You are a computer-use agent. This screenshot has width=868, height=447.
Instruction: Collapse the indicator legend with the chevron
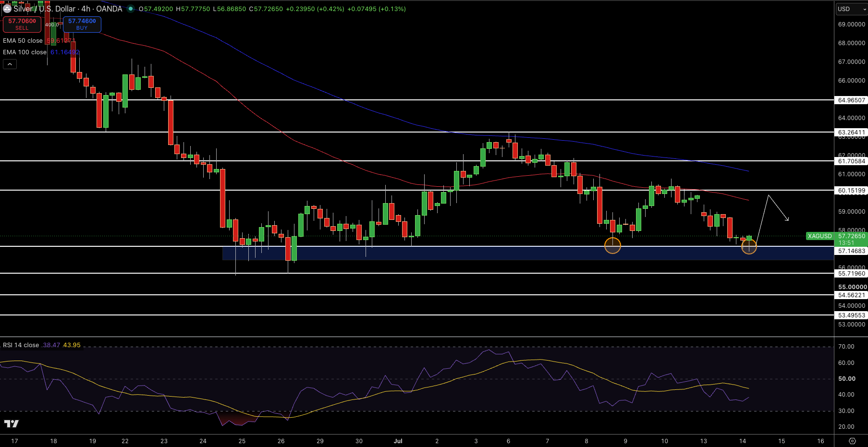pos(10,64)
